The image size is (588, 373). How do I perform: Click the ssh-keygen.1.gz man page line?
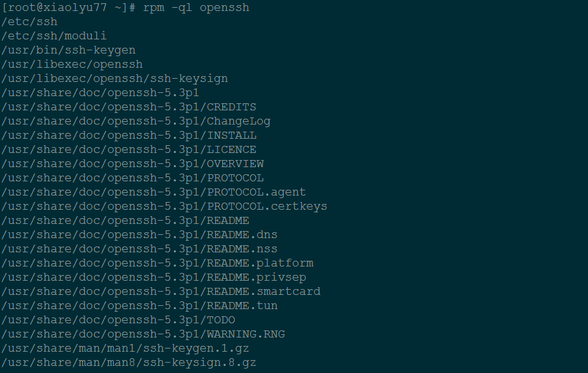click(x=125, y=348)
